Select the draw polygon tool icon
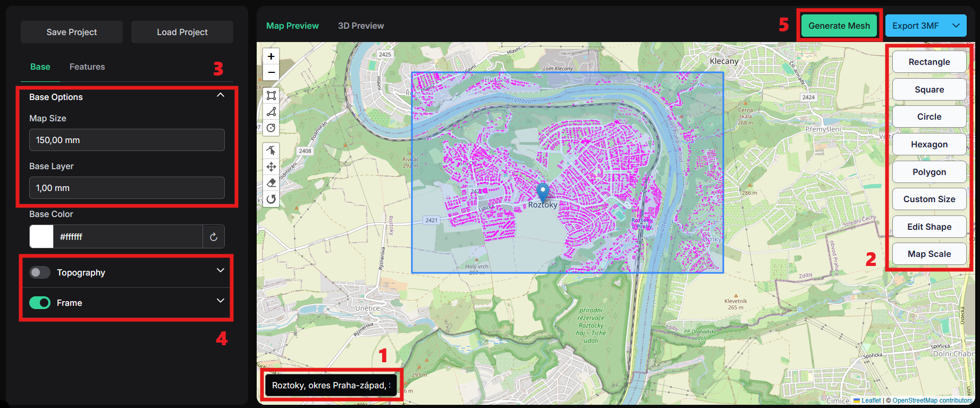 271,112
